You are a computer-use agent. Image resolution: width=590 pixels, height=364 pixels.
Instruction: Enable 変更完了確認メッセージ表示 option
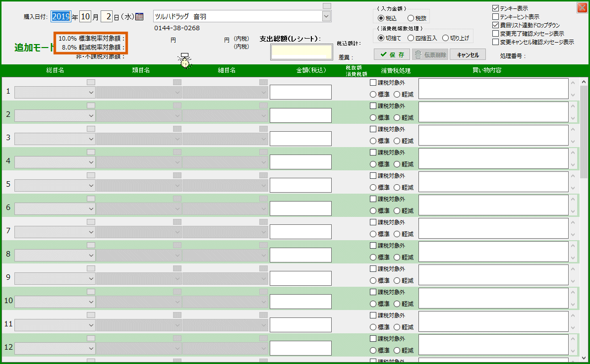[x=494, y=33]
